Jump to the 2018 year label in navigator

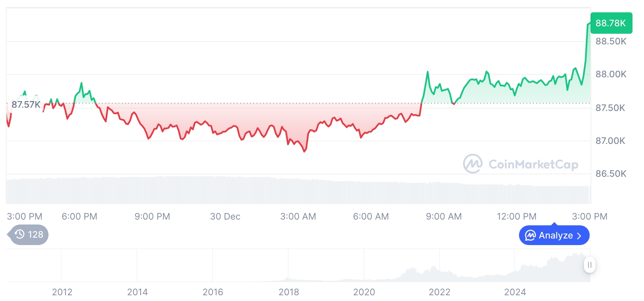(289, 292)
